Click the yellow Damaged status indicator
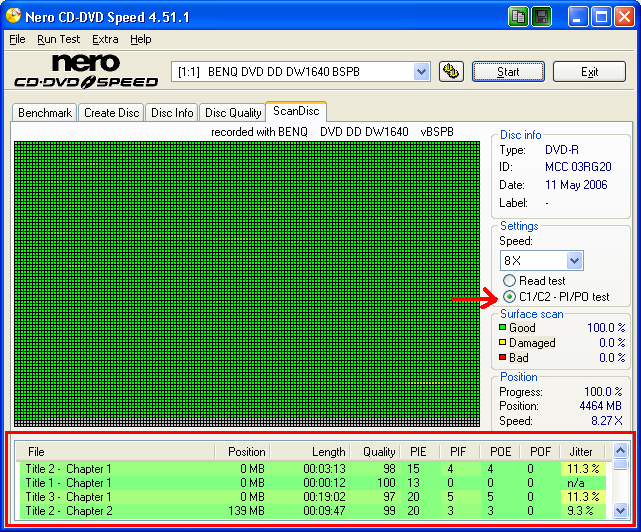The width and height of the screenshot is (641, 532). click(x=504, y=343)
